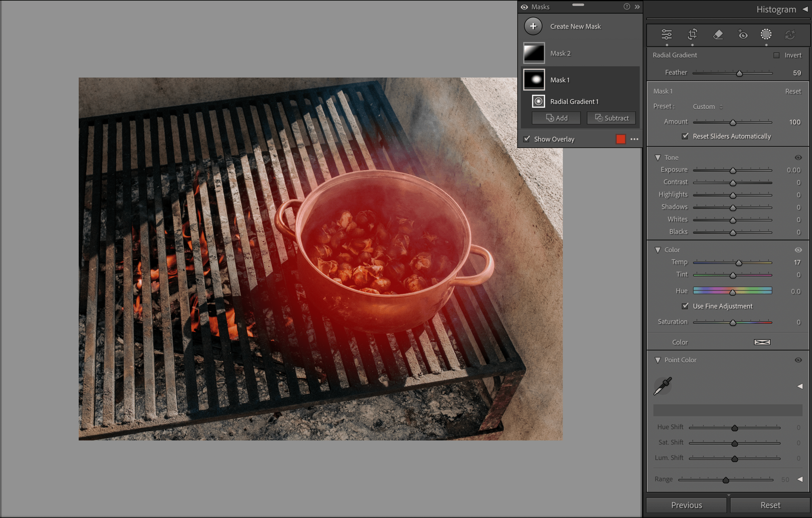
Task: Select Mask 2 in the masks list
Action: coord(560,53)
